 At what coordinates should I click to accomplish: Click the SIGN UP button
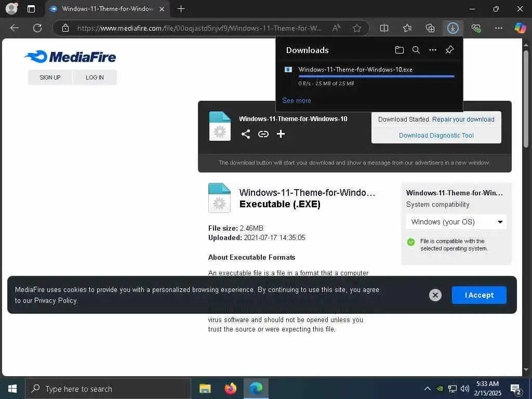[50, 77]
